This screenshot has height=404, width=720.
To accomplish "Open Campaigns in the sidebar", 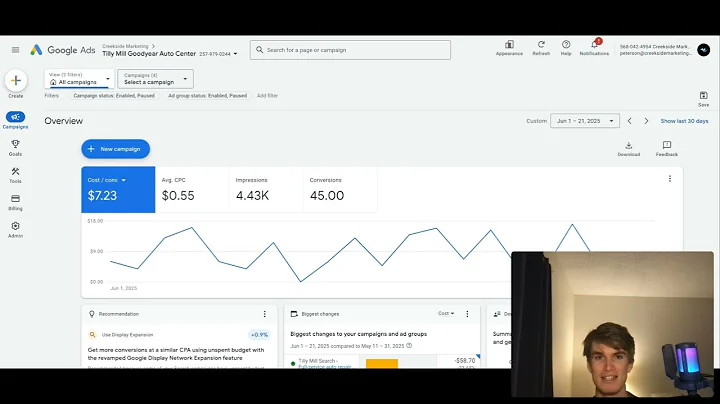I will [15, 120].
